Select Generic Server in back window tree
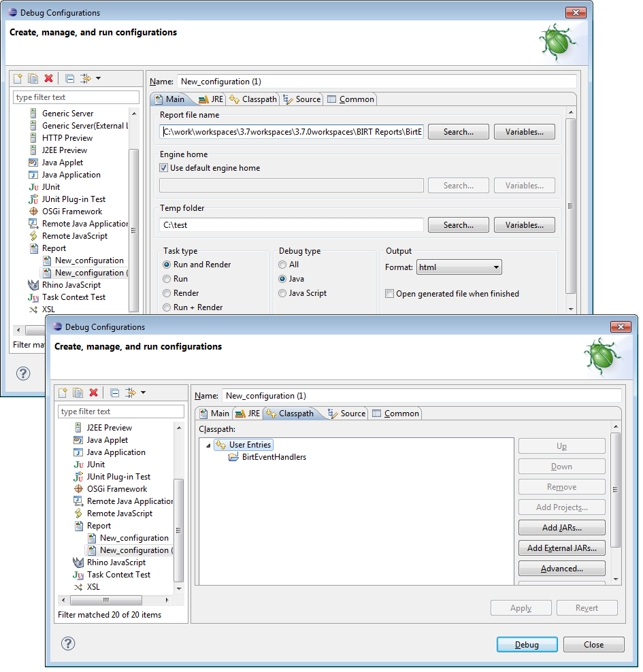 (67, 114)
